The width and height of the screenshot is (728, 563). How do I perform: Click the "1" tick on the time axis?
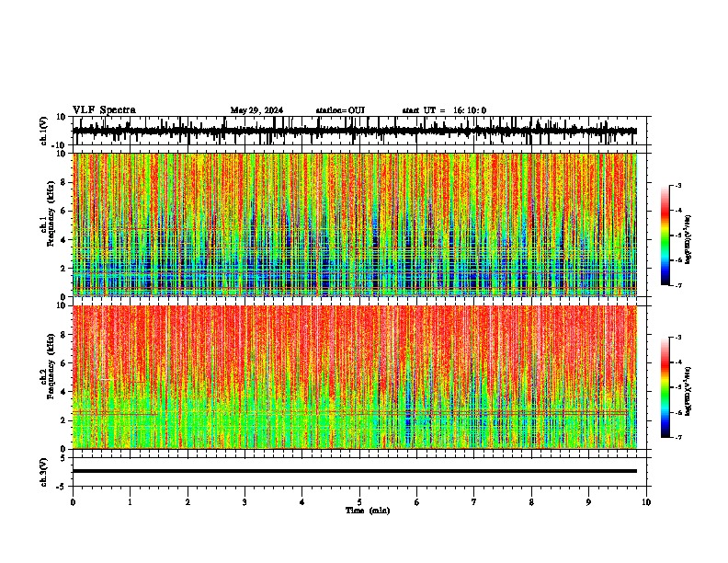point(130,502)
